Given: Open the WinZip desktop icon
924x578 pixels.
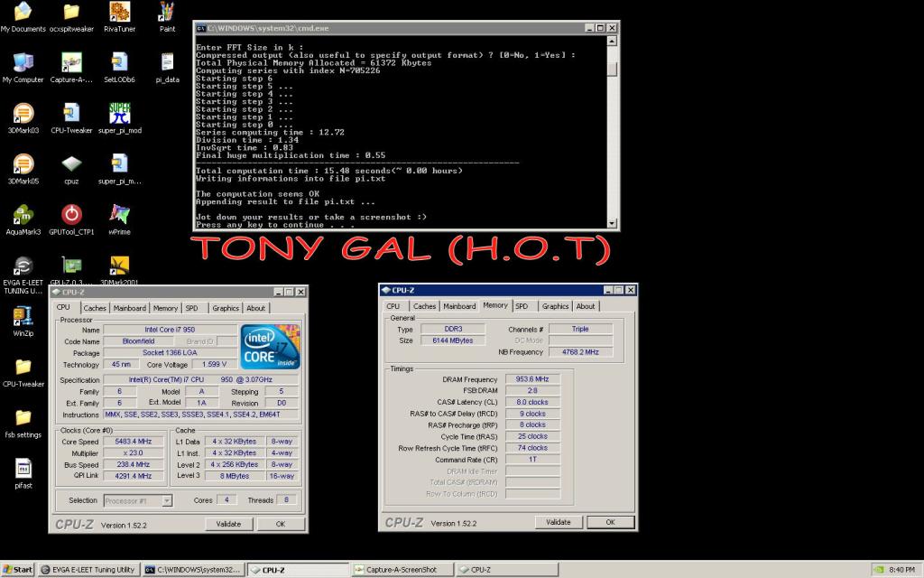Looking at the screenshot, I should pyautogui.click(x=23, y=322).
